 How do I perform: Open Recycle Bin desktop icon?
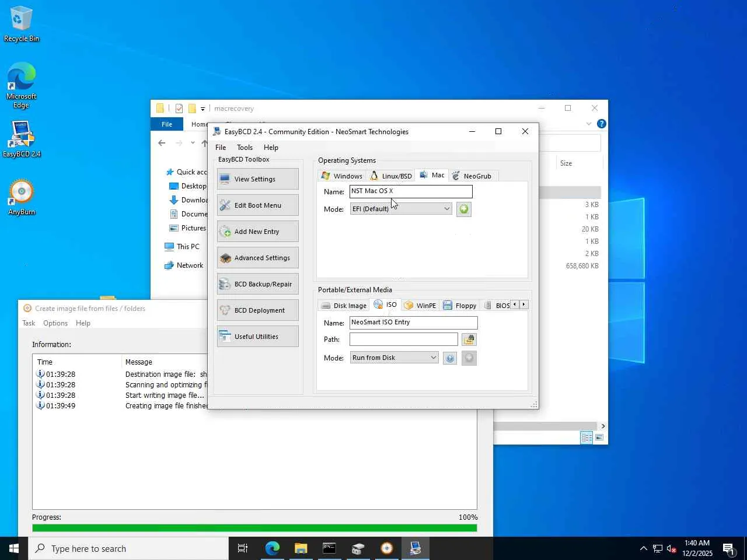22,24
